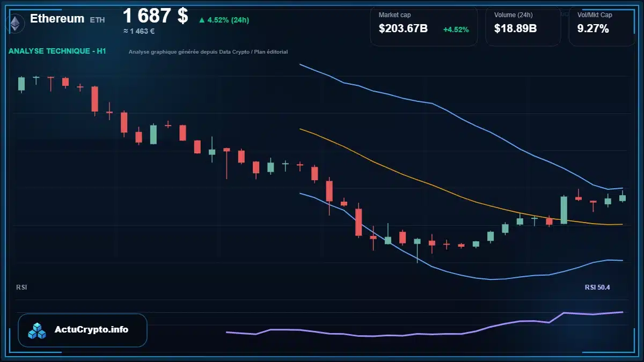Select the Vol/Mkt Cap card

602,26
